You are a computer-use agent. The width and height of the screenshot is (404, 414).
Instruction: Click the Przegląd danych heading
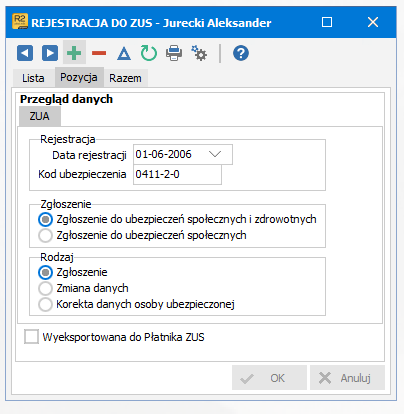66,99
